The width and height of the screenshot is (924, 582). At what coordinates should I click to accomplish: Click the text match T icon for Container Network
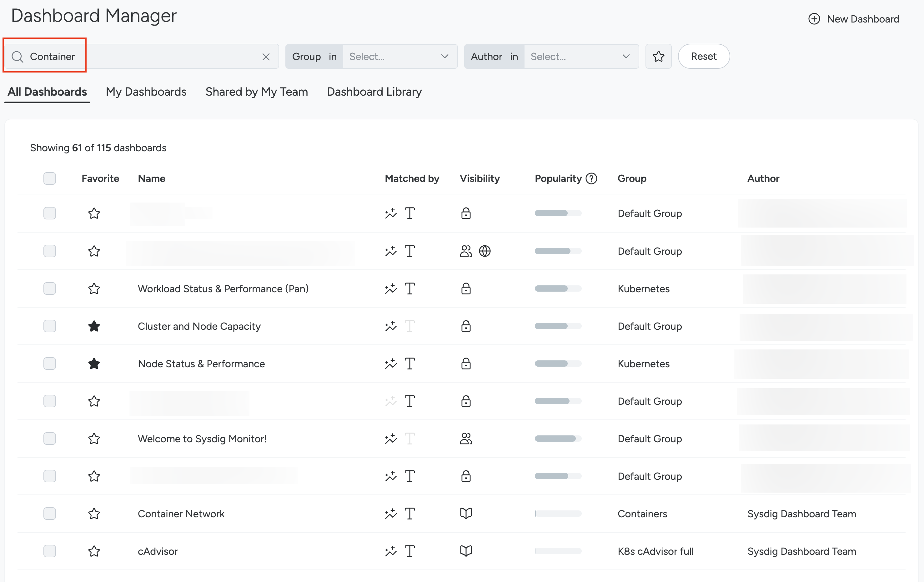pos(410,514)
